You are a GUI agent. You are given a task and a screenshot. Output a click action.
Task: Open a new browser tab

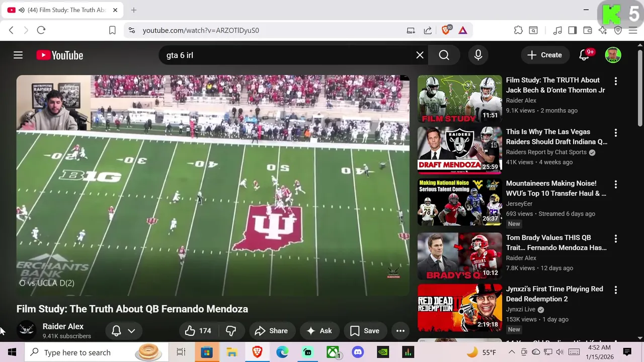[134, 10]
